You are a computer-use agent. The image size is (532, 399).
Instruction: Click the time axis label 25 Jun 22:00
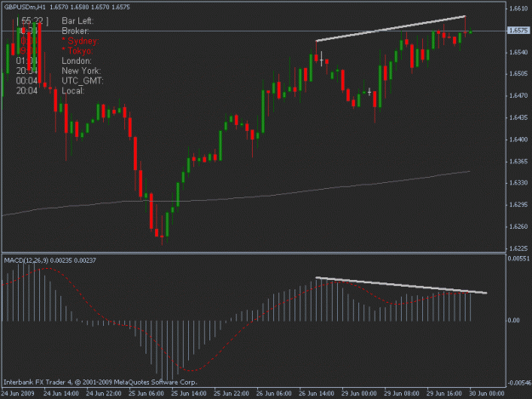tap(231, 393)
